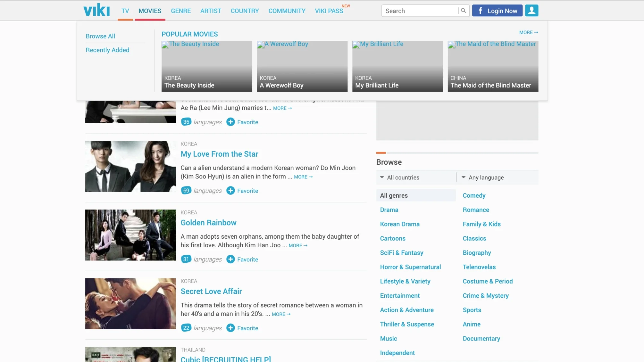Click the 22 languages badge
Image resolution: width=644 pixels, height=362 pixels.
[186, 328]
